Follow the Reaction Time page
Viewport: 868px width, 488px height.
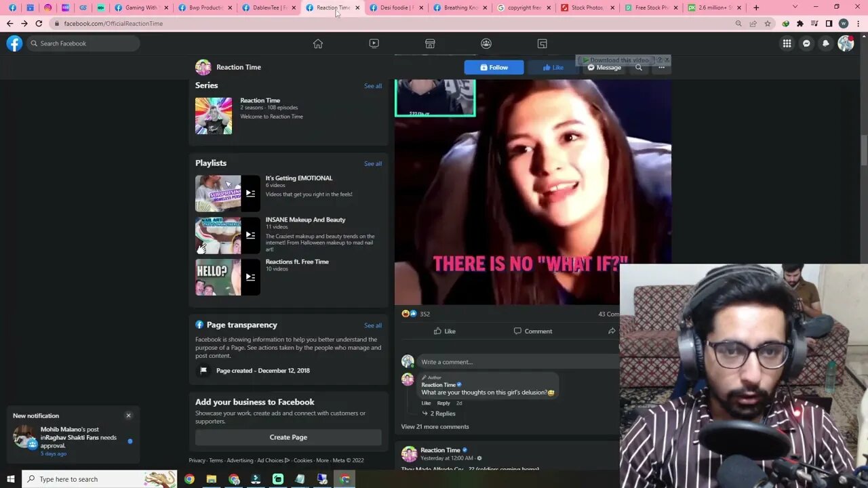click(x=494, y=67)
